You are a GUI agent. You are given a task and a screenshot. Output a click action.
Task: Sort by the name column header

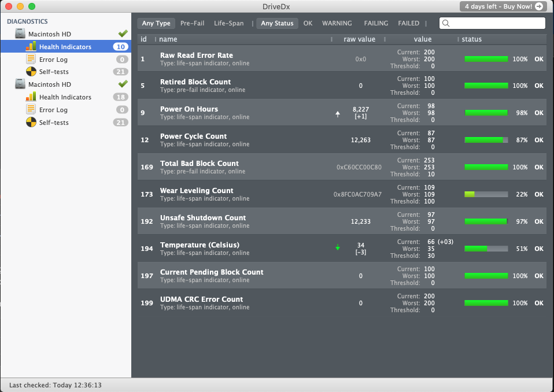pyautogui.click(x=168, y=39)
